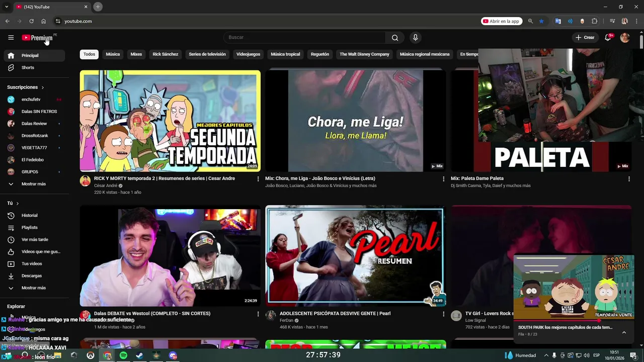Select the Reguetón filter chip

320,54
